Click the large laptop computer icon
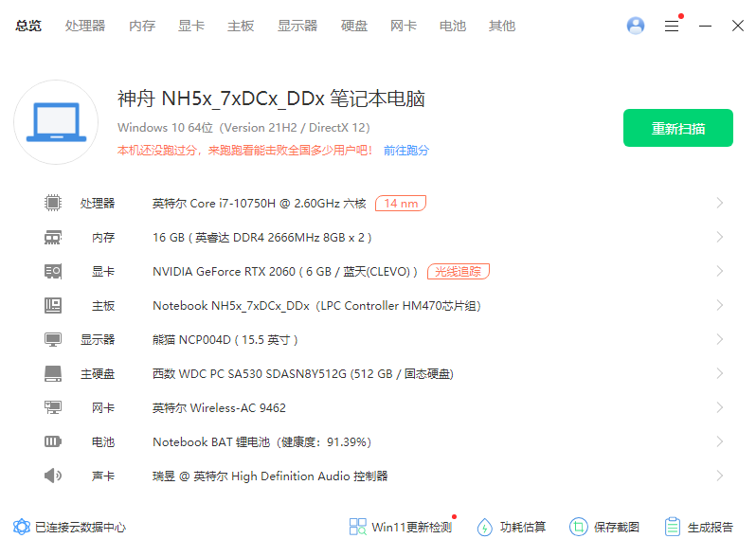756x539 pixels. [56, 122]
